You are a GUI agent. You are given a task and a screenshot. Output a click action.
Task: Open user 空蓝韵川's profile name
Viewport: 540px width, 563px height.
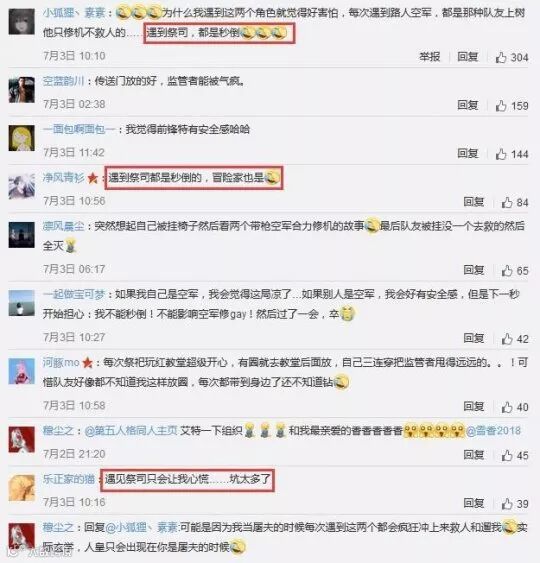(x=63, y=81)
